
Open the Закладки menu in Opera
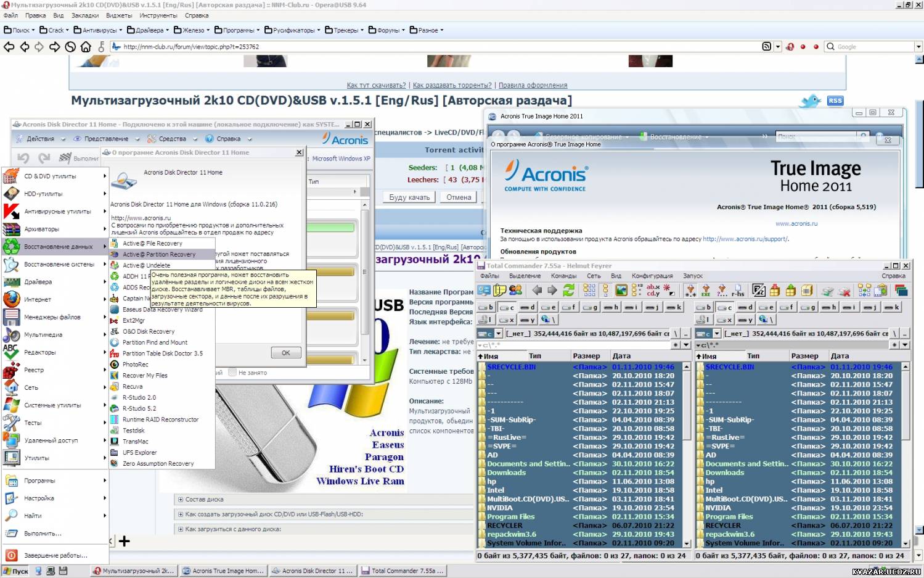click(x=84, y=15)
